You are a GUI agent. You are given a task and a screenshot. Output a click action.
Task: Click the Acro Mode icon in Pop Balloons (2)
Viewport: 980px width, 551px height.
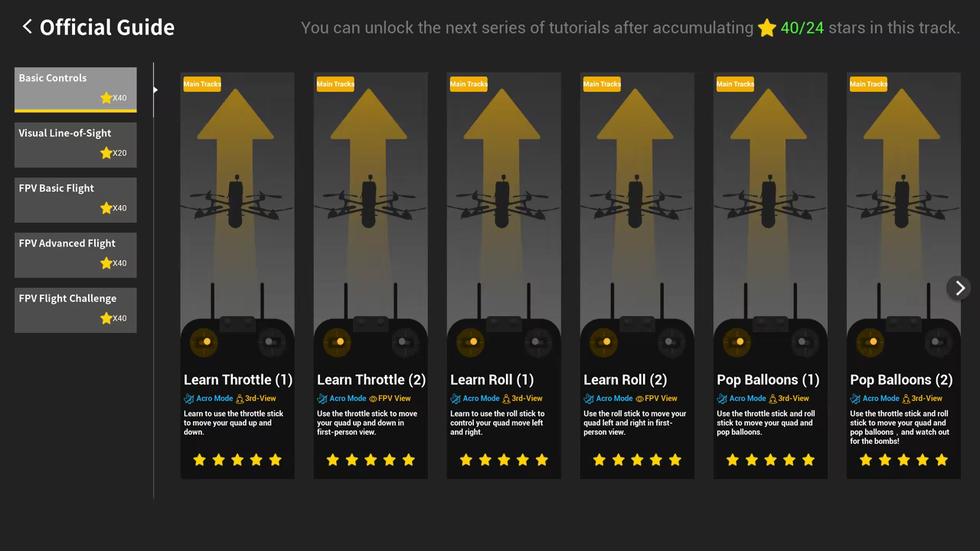point(855,399)
